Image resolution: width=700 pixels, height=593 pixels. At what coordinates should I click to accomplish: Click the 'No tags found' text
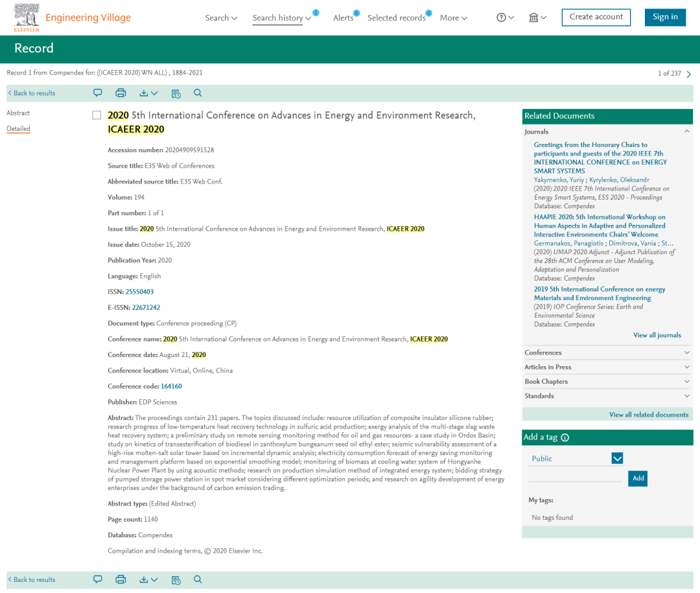(552, 518)
